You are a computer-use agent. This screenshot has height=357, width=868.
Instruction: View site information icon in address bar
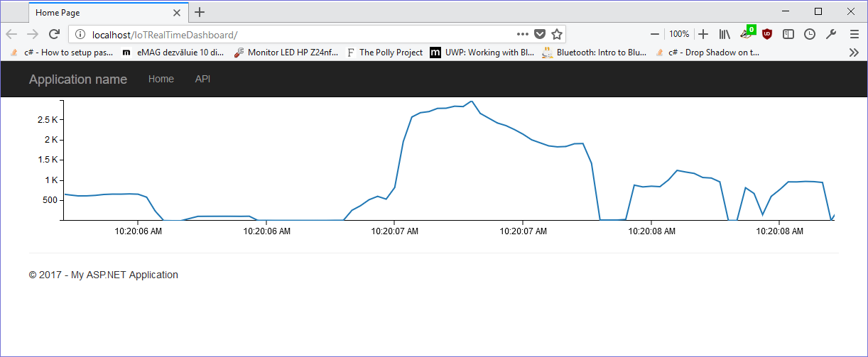(x=80, y=34)
